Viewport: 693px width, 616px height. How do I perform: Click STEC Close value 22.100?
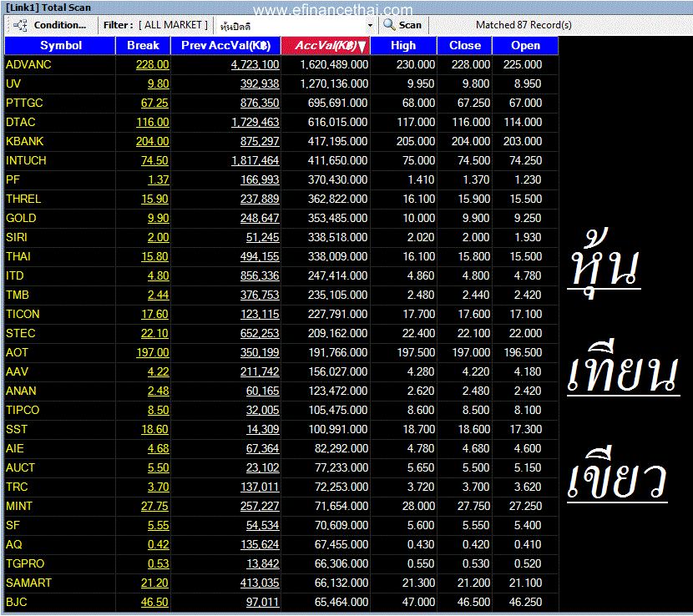tap(473, 334)
